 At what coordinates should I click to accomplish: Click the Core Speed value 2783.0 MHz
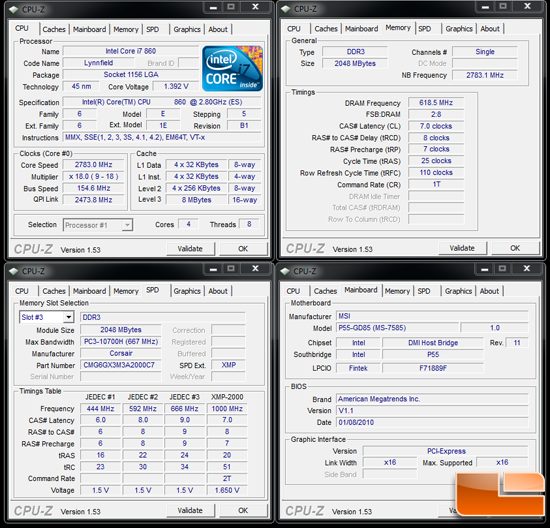coord(93,165)
